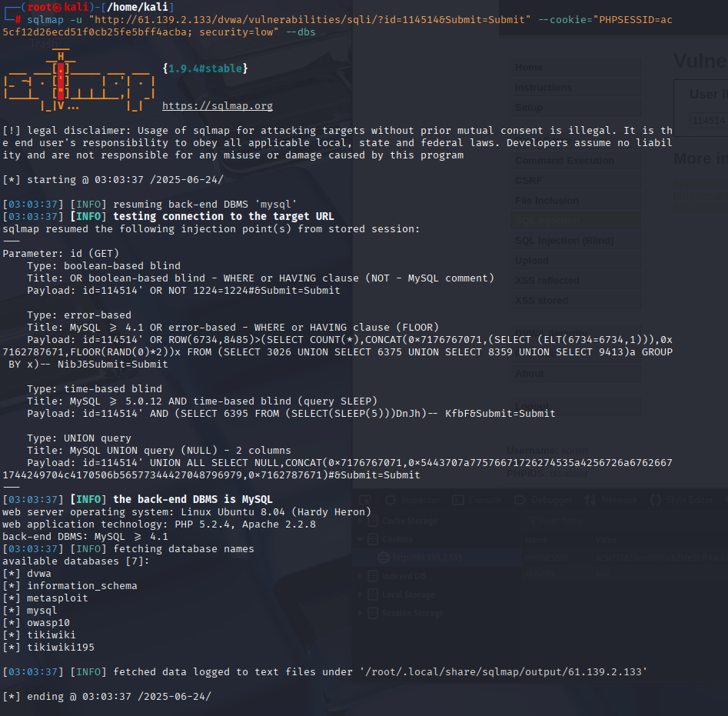This screenshot has height=716, width=728.
Task: Select the Session Storage tree row
Action: pos(437,613)
